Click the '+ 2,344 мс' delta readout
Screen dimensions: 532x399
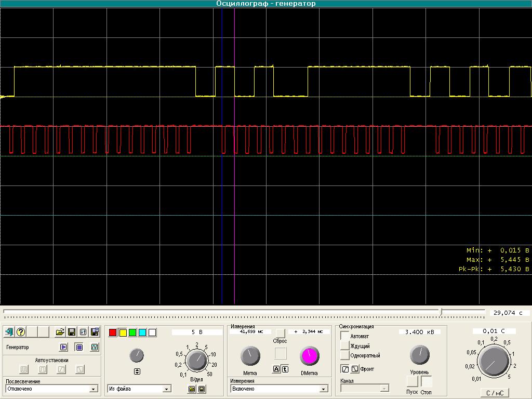(x=309, y=331)
